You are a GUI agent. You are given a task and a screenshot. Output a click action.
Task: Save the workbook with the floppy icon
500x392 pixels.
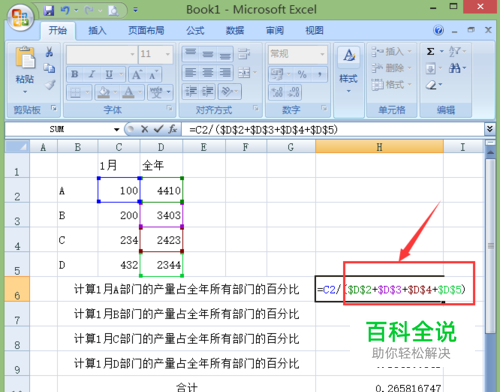tap(49, 10)
